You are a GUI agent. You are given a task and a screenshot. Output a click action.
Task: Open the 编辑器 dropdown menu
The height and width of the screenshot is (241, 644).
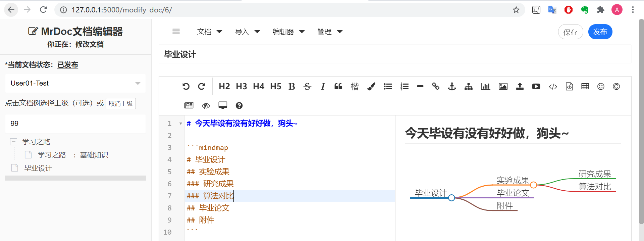(x=288, y=32)
